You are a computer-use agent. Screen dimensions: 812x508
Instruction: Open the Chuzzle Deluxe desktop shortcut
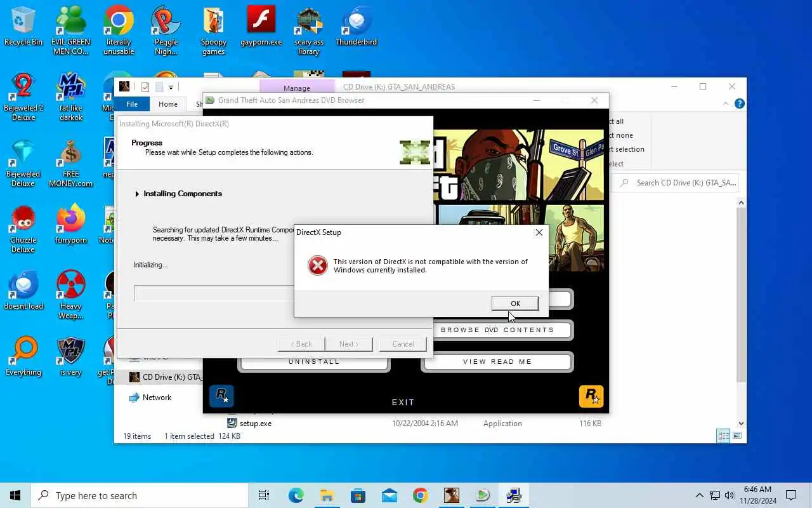(x=23, y=229)
